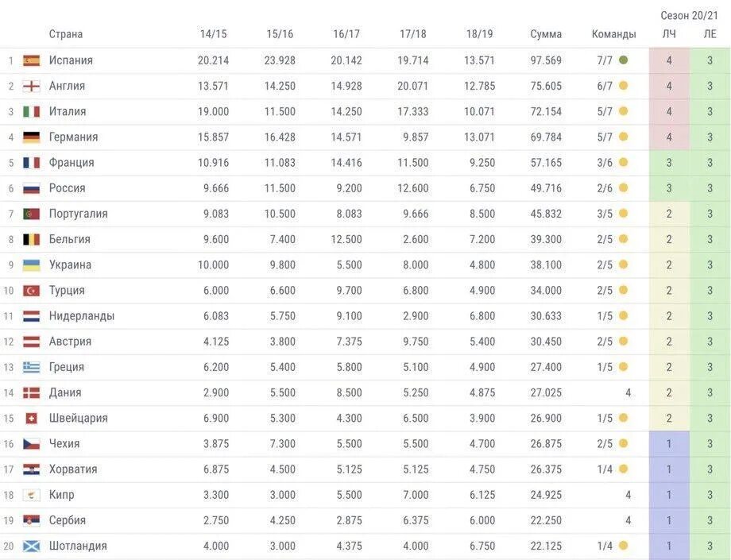Open the Нидерланды country link

81,316
